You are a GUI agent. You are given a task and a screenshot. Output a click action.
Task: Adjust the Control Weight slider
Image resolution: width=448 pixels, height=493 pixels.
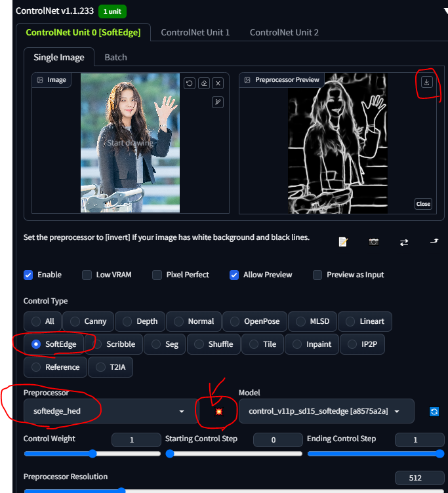92,454
